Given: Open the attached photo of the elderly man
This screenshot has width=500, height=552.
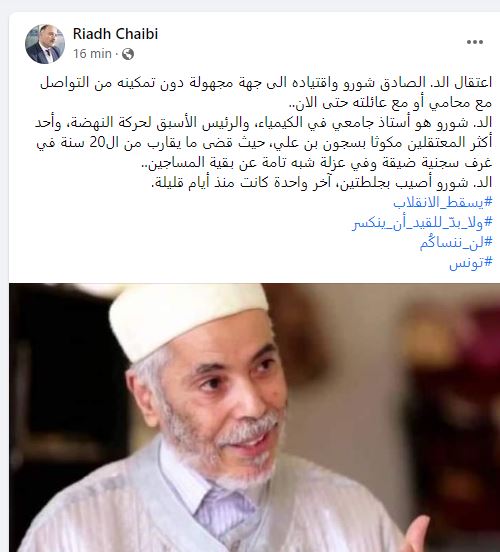Looking at the screenshot, I should (x=254, y=418).
